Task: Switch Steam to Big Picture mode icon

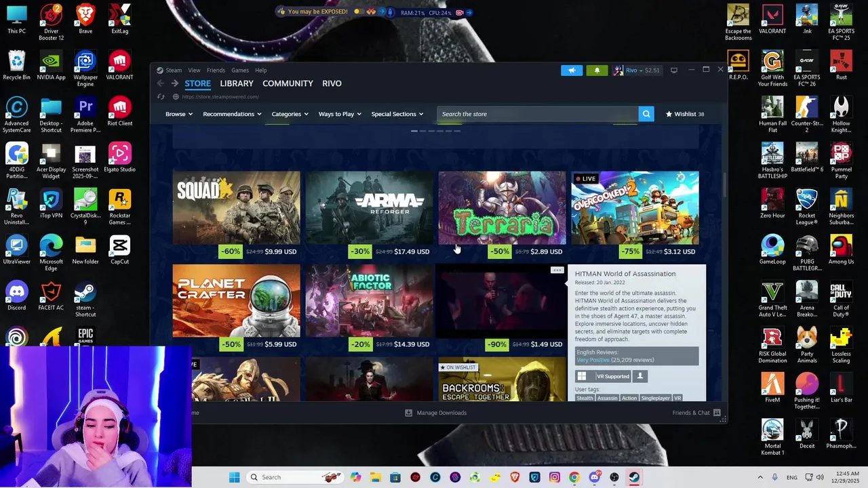Action: click(673, 70)
